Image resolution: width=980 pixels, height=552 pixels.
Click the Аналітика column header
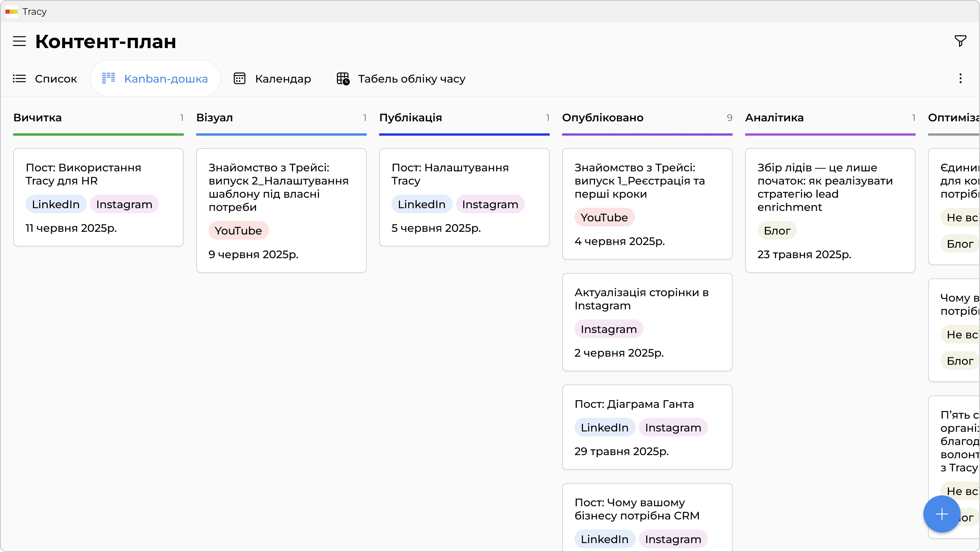coord(775,118)
